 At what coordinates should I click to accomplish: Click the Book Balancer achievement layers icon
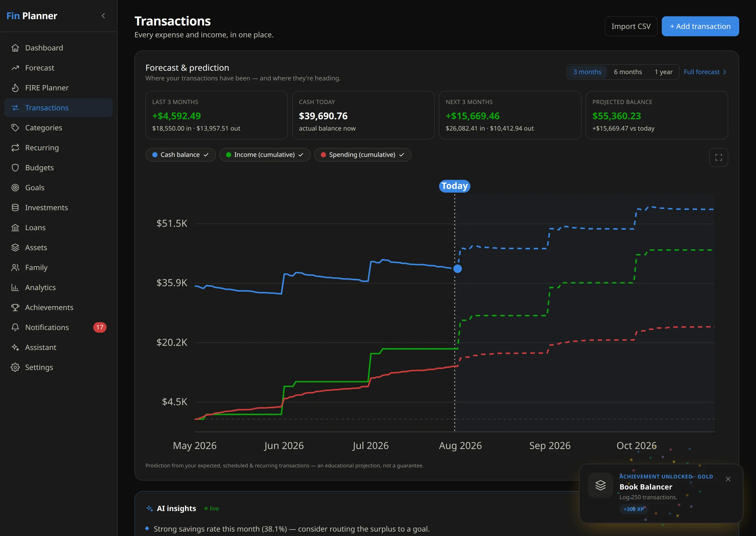pyautogui.click(x=600, y=485)
